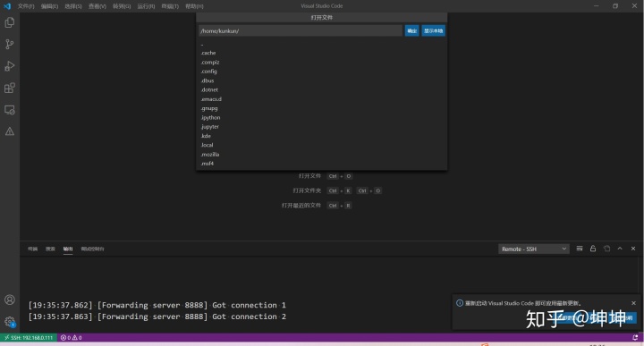Click the warning triangle activity bar icon

[x=10, y=131]
